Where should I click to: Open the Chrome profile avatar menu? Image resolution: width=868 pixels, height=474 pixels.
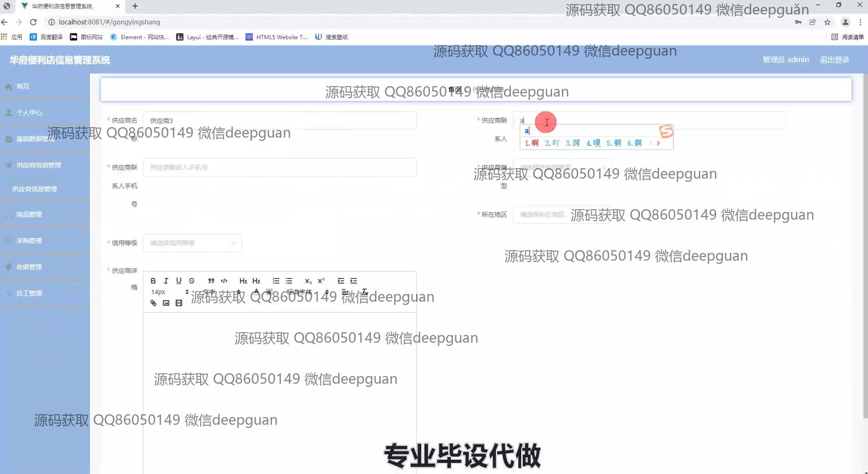(x=845, y=22)
